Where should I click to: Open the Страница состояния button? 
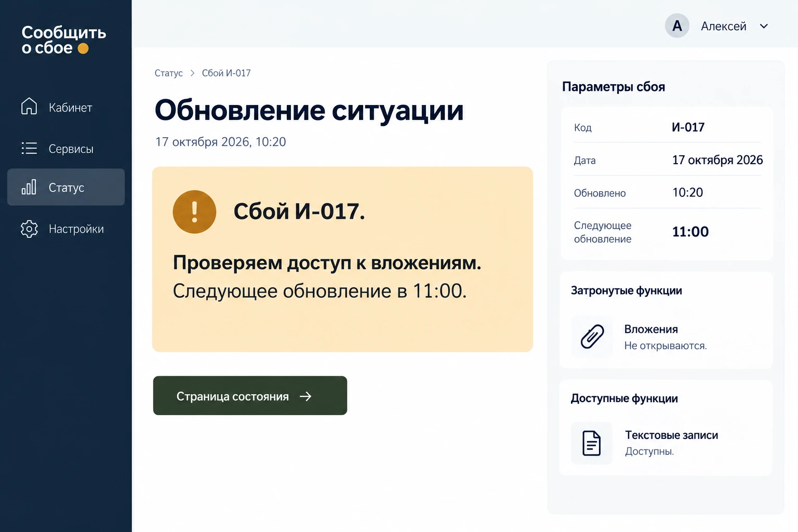[x=250, y=395]
